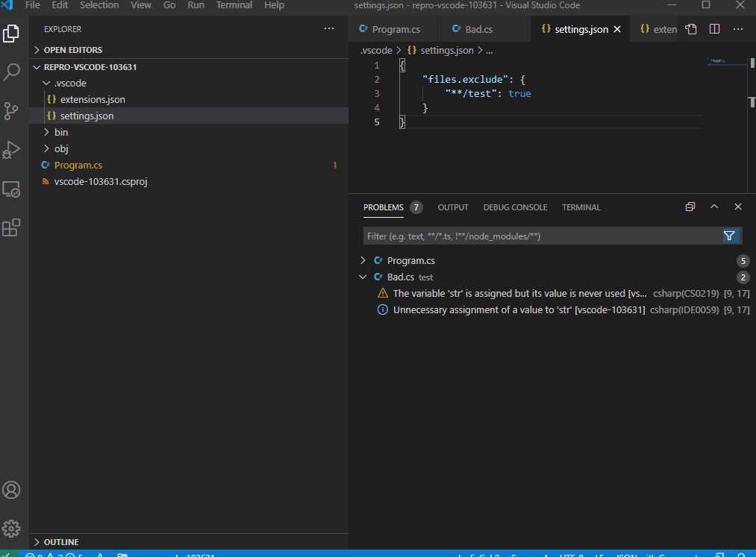Viewport: 756px width, 557px height.
Task: Toggle the Problems filter funnel
Action: click(729, 236)
